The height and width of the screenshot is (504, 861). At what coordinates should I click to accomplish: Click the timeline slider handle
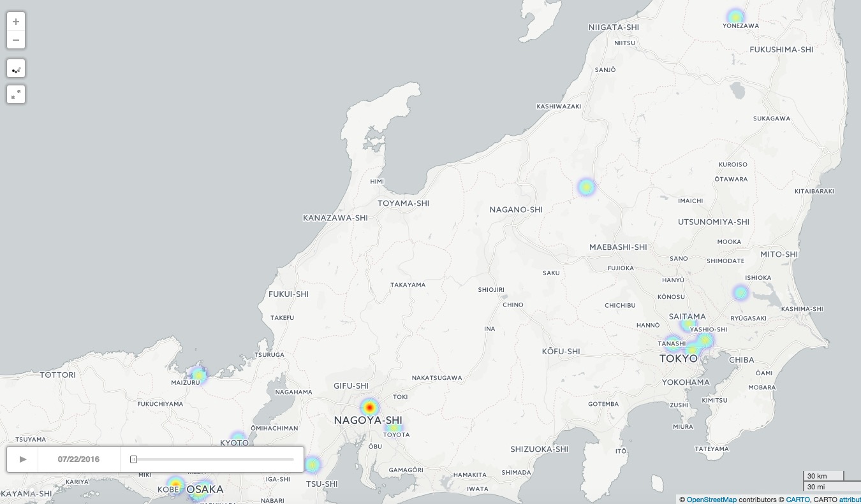[133, 459]
